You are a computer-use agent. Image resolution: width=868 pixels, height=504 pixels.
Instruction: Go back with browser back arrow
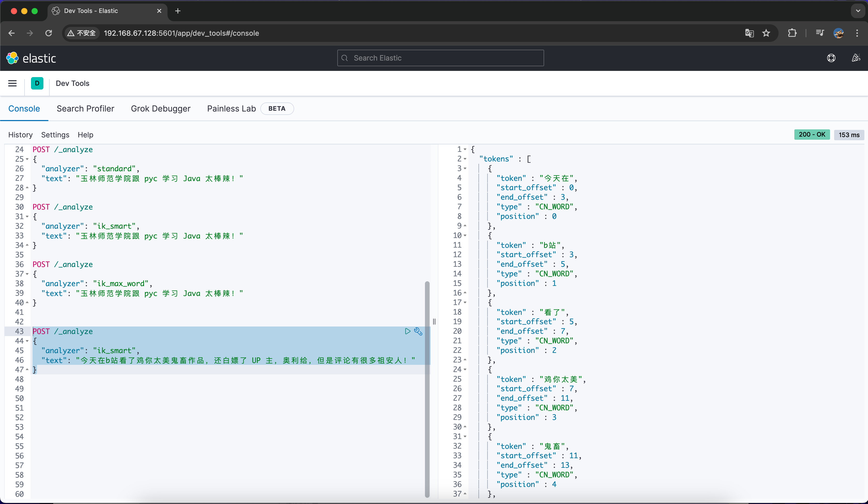coord(11,33)
